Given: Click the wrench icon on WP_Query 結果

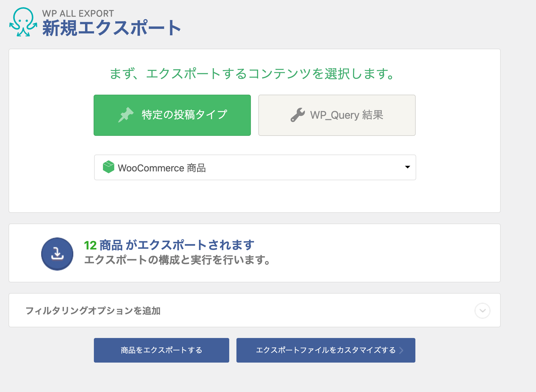Looking at the screenshot, I should tap(298, 115).
